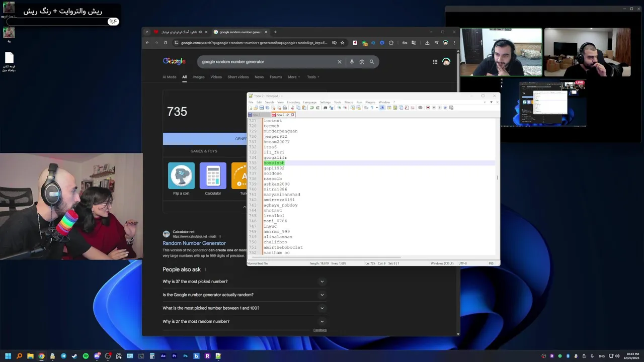Open Spotify from the taskbar

pos(86,356)
